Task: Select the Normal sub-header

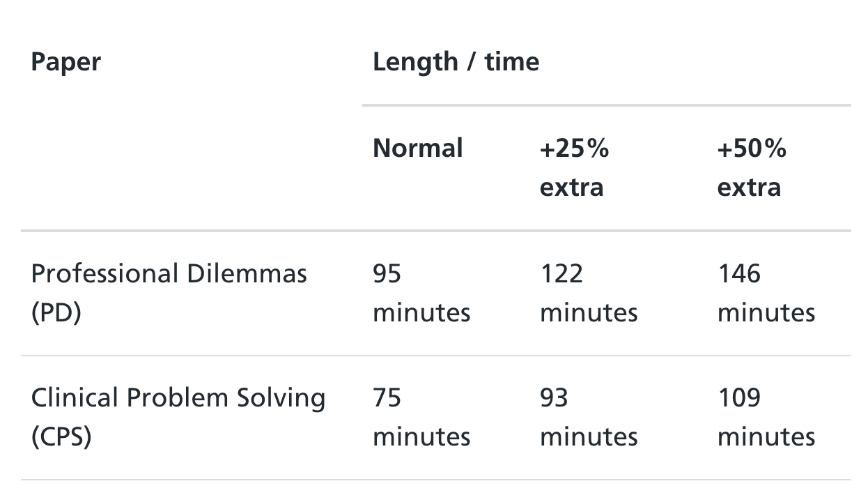Action: coord(417,149)
